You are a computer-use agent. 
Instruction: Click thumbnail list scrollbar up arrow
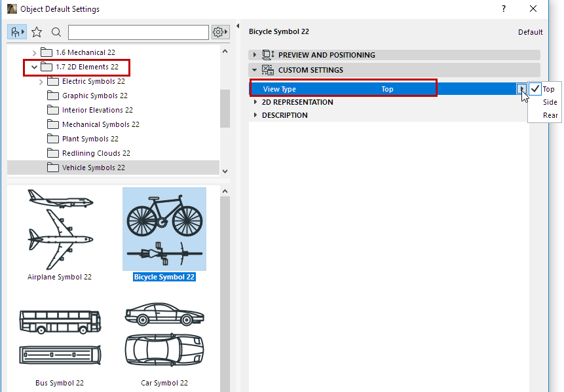(225, 192)
